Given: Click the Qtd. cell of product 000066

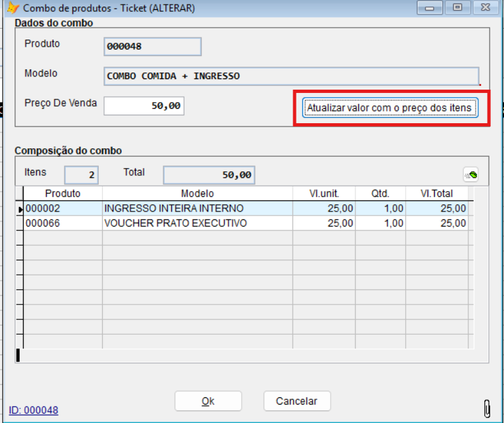Looking at the screenshot, I should click(380, 223).
